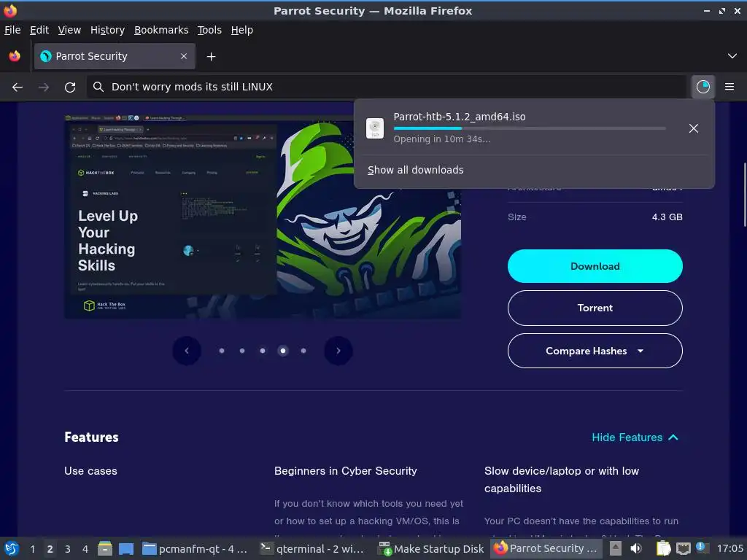
Task: Open the removable media eject tray icon
Action: pyautogui.click(x=616, y=548)
